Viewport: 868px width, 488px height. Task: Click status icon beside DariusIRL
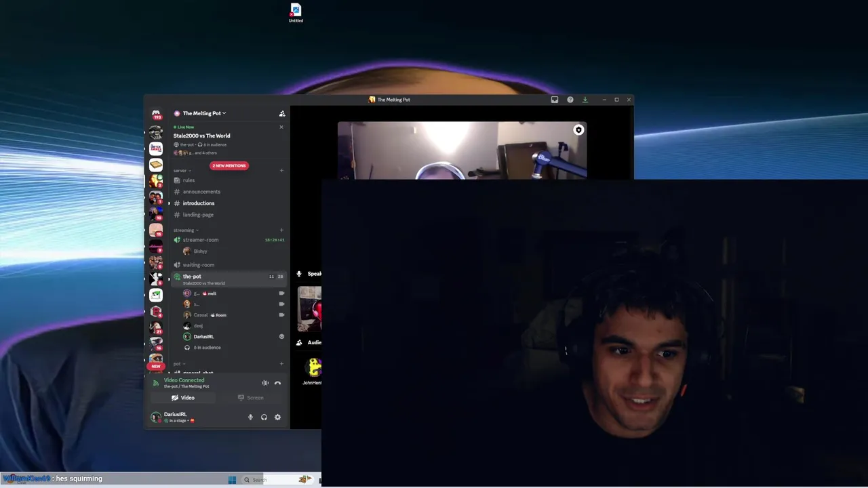(x=281, y=337)
